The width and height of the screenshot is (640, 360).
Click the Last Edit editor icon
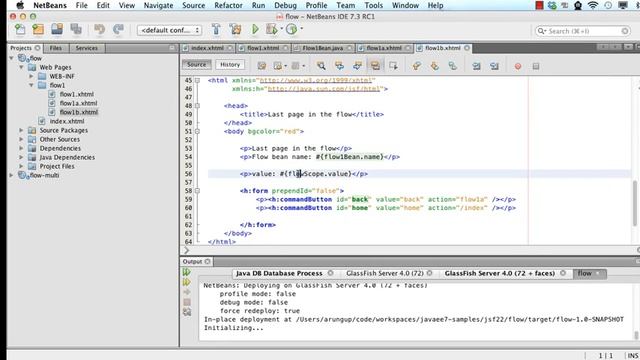pyautogui.click(x=262, y=66)
